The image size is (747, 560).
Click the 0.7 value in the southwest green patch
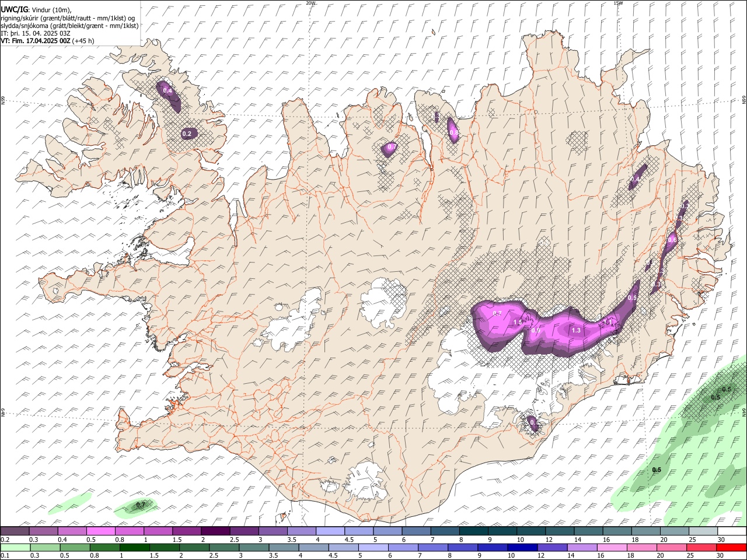[x=140, y=505]
